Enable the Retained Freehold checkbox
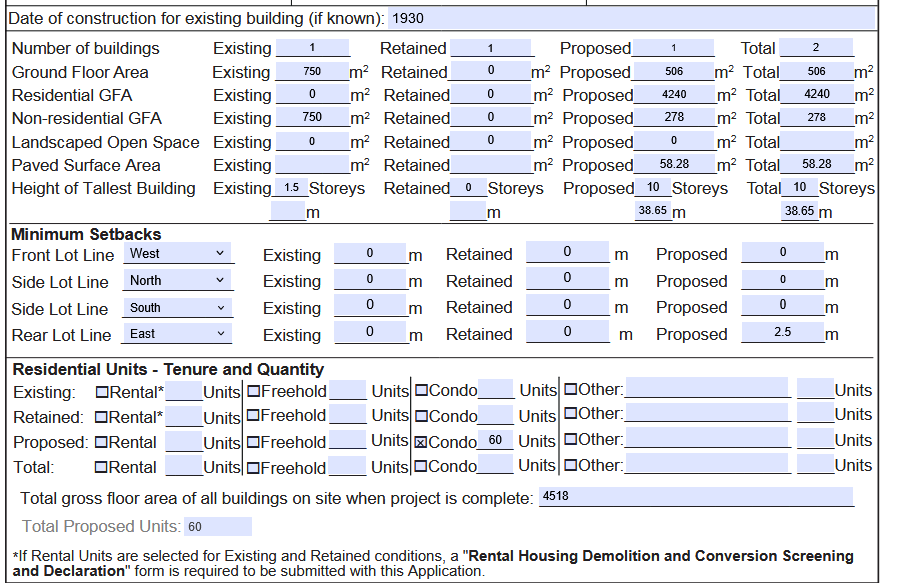Viewport: 912px width, 583px height. point(254,416)
